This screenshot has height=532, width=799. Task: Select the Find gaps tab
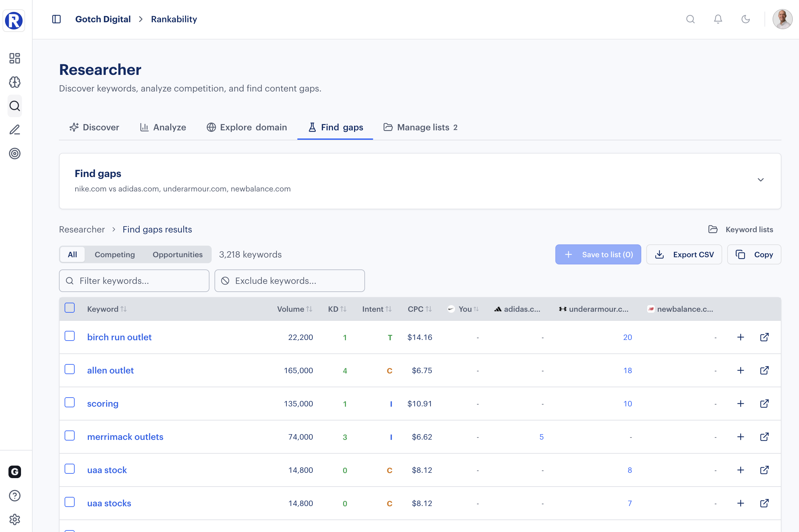336,127
